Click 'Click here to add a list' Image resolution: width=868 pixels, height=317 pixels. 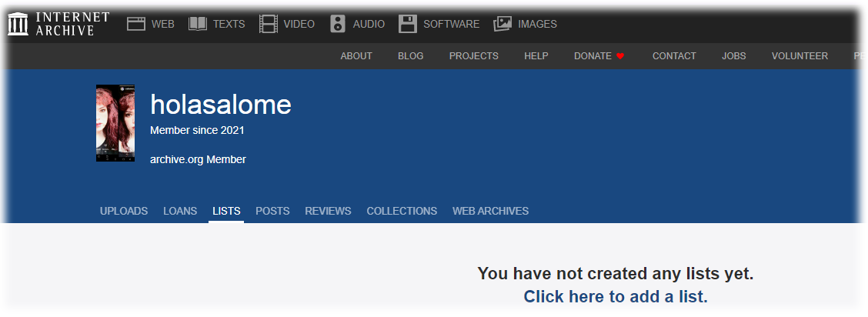point(616,296)
